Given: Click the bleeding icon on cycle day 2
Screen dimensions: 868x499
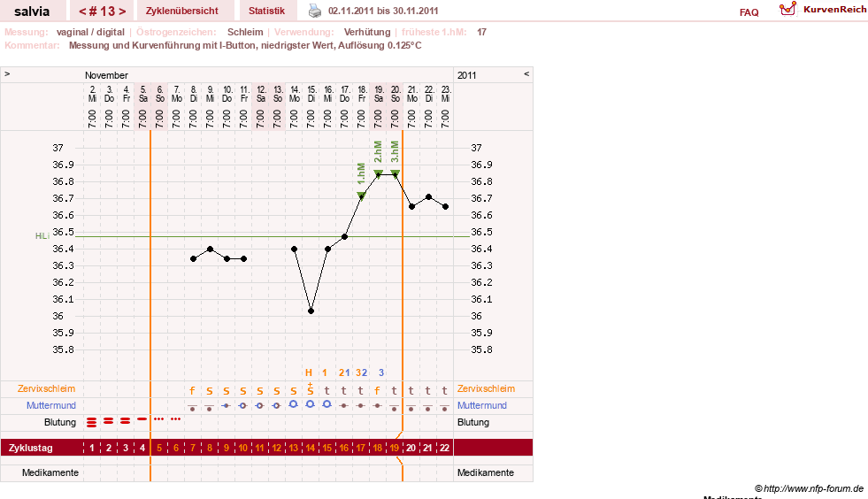Looking at the screenshot, I should 109,421.
